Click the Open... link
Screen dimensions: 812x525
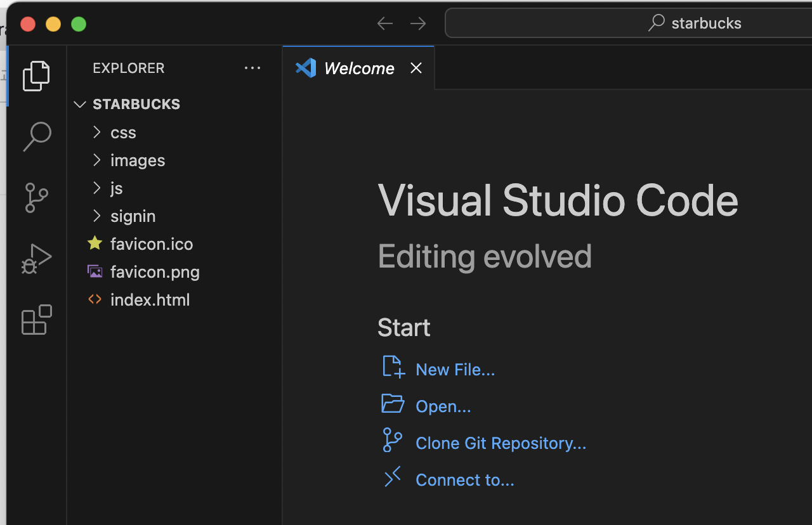443,406
